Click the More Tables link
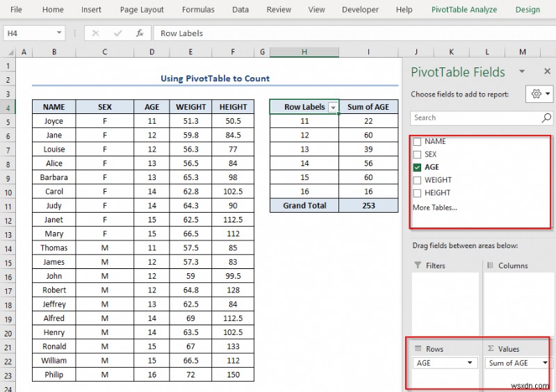Screen dimensions: 556x392 tap(435, 208)
